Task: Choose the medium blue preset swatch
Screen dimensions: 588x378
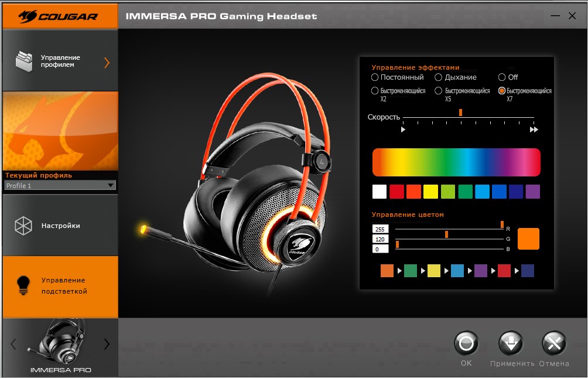Action: (x=499, y=192)
